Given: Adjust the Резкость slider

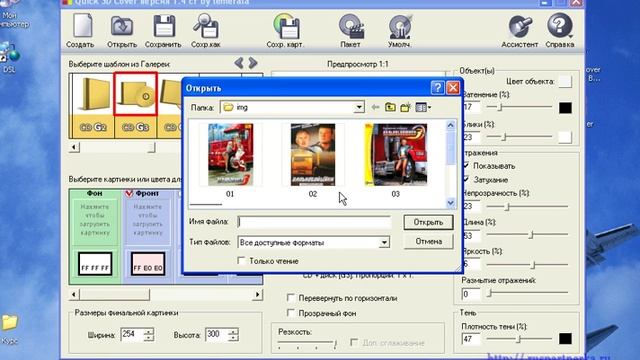Looking at the screenshot, I should [335, 344].
